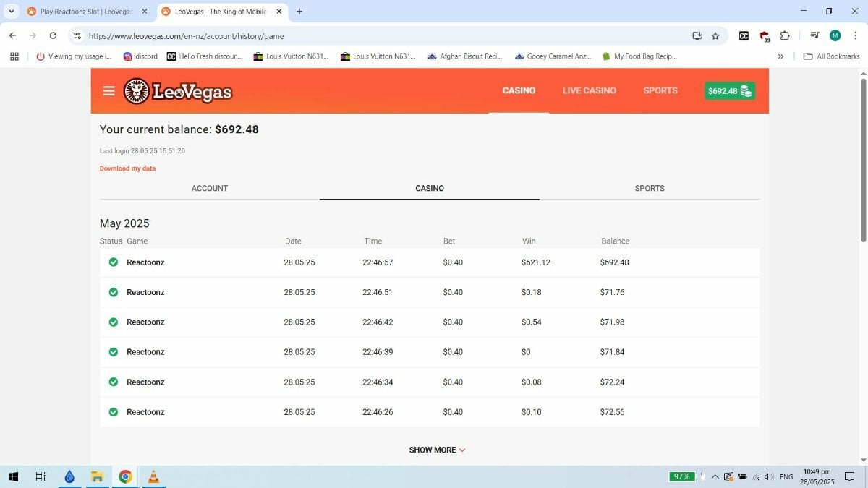Click green status check for $621.12 win row
This screenshot has height=488, width=868.
coord(114,262)
